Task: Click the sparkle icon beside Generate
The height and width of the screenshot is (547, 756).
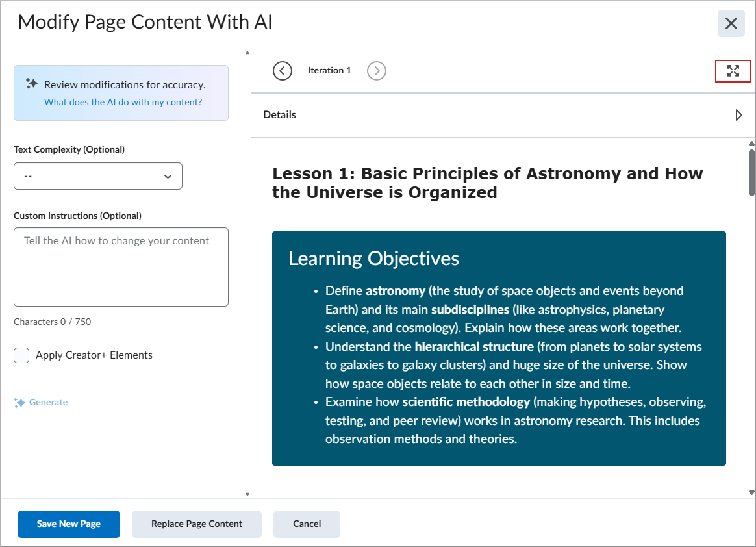Action: point(19,403)
